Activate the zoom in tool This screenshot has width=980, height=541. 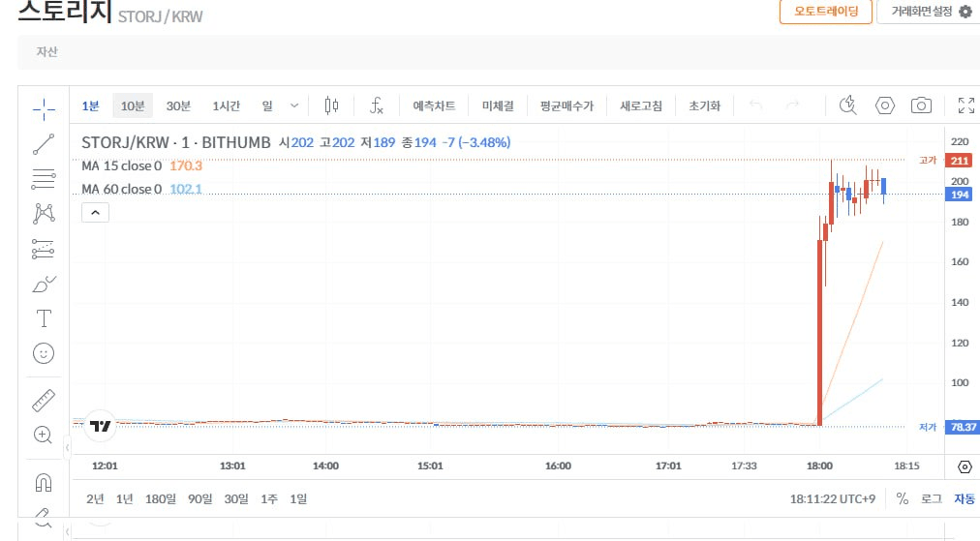tap(44, 435)
